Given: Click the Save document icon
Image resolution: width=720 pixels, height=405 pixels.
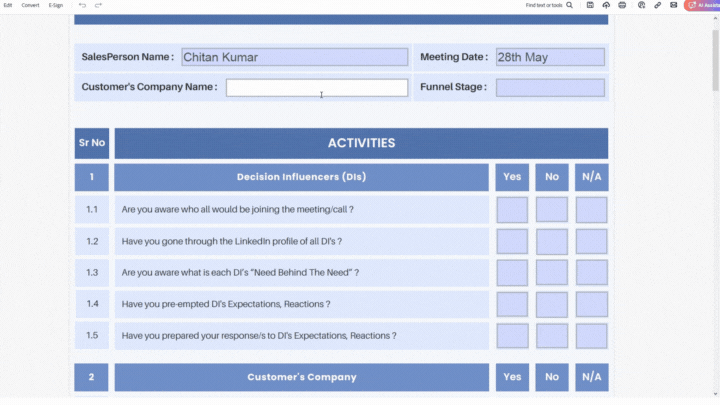Looking at the screenshot, I should (591, 5).
